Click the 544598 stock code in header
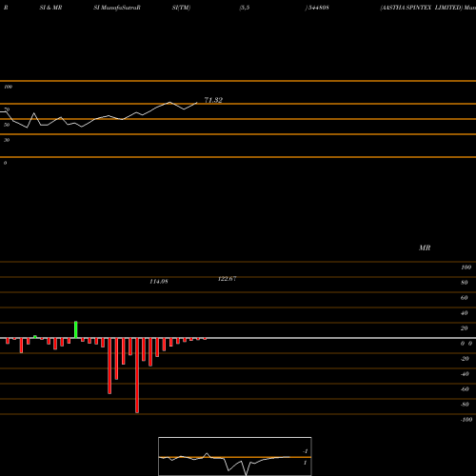 pos(319,8)
